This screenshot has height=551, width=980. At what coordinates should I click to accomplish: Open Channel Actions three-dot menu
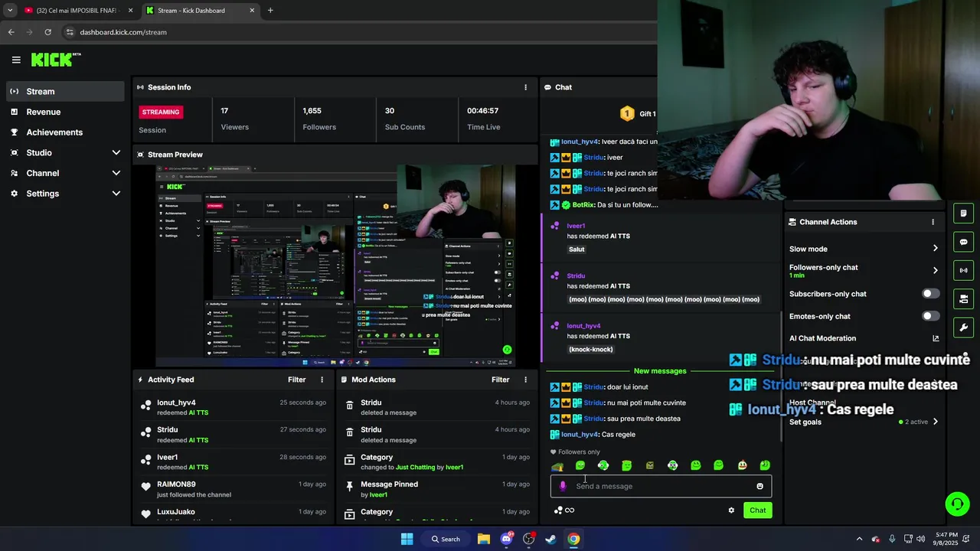tap(933, 222)
